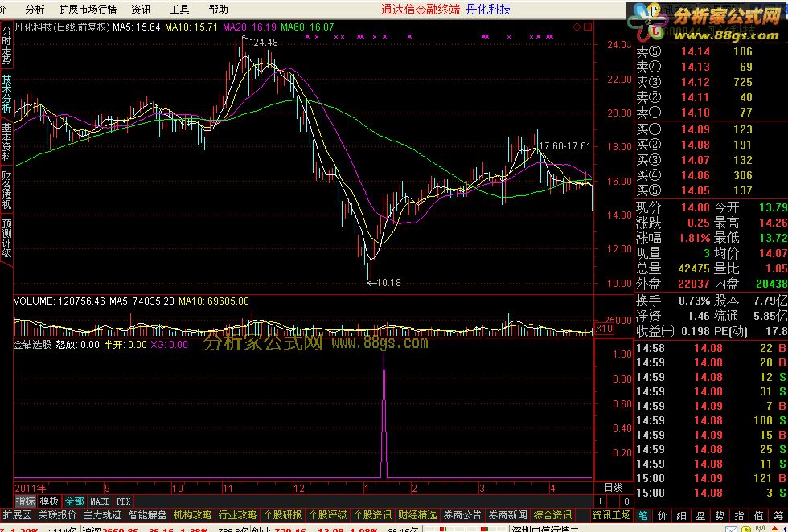The height and width of the screenshot is (532, 788).
Task: Open the 主力轨迹 bottom tab
Action: click(103, 515)
